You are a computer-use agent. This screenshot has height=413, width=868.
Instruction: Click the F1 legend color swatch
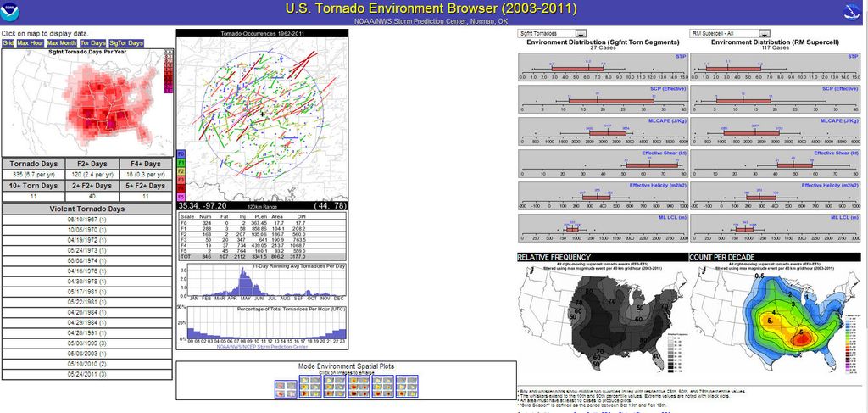click(x=181, y=163)
